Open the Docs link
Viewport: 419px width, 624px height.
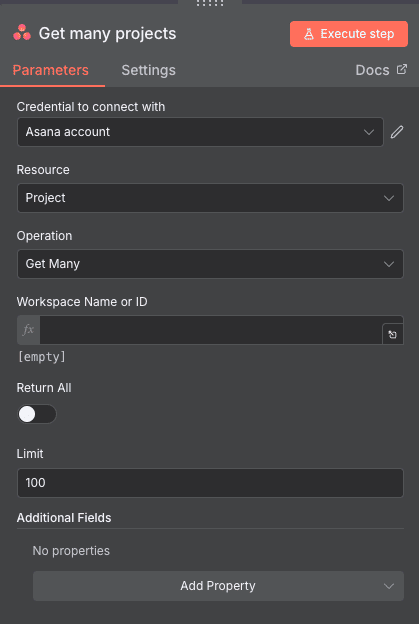coord(381,70)
